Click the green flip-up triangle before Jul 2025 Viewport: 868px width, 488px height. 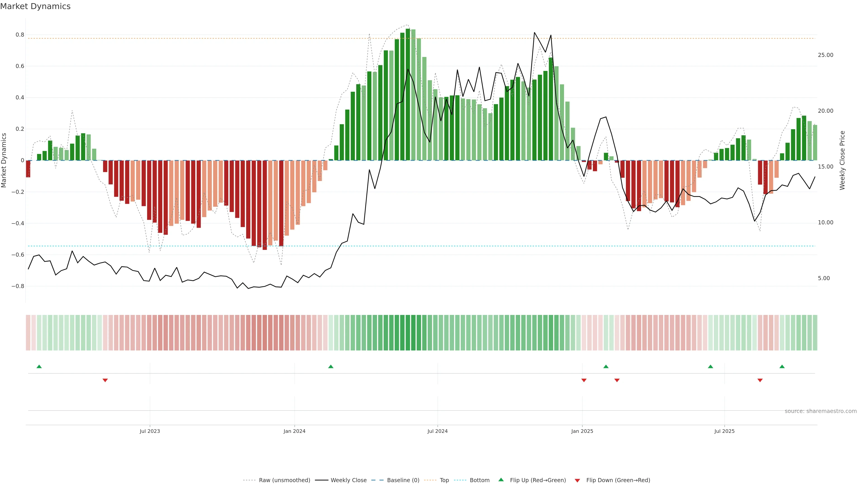[x=710, y=366]
